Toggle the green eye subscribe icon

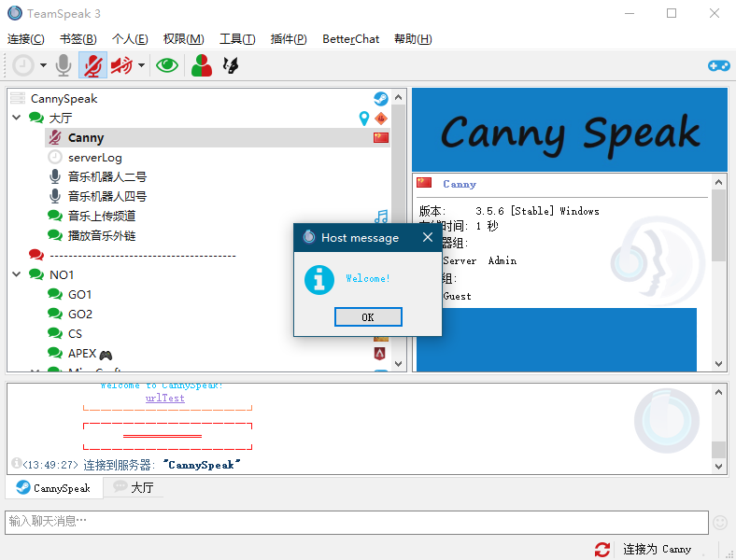(x=167, y=65)
